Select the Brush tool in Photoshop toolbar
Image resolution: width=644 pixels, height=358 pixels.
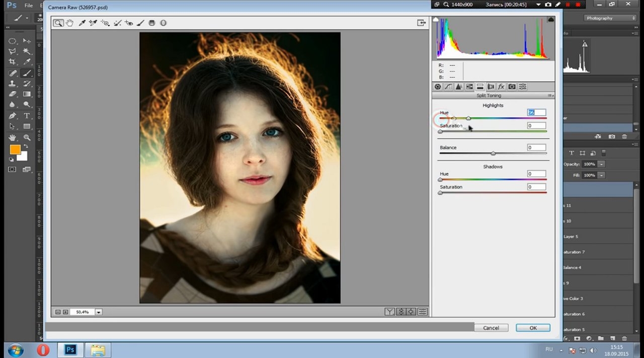[x=27, y=73]
